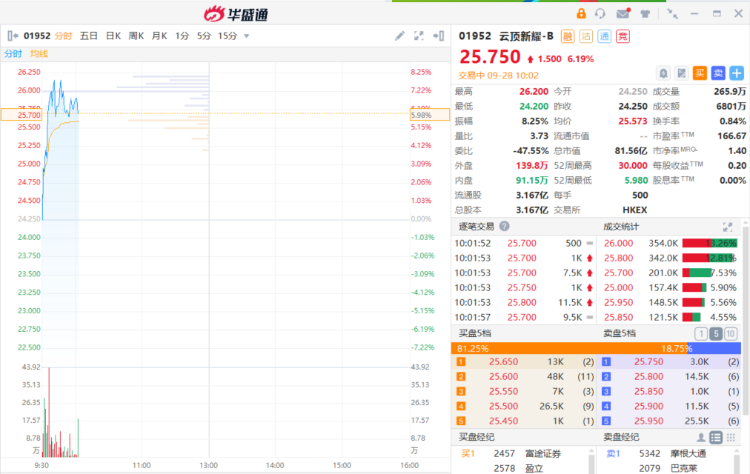
Task: Click the blue 卖 sell button
Action: (x=718, y=73)
